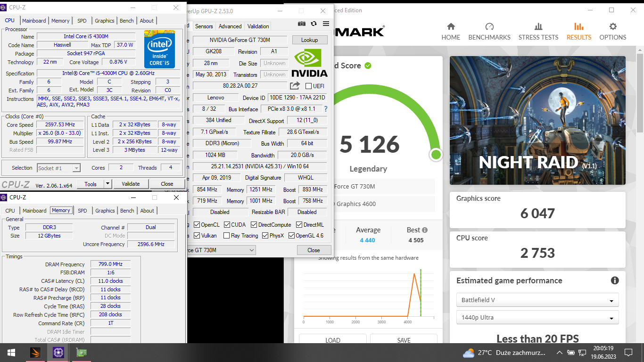
Task: Click green score gauge end marker
Action: (436, 155)
